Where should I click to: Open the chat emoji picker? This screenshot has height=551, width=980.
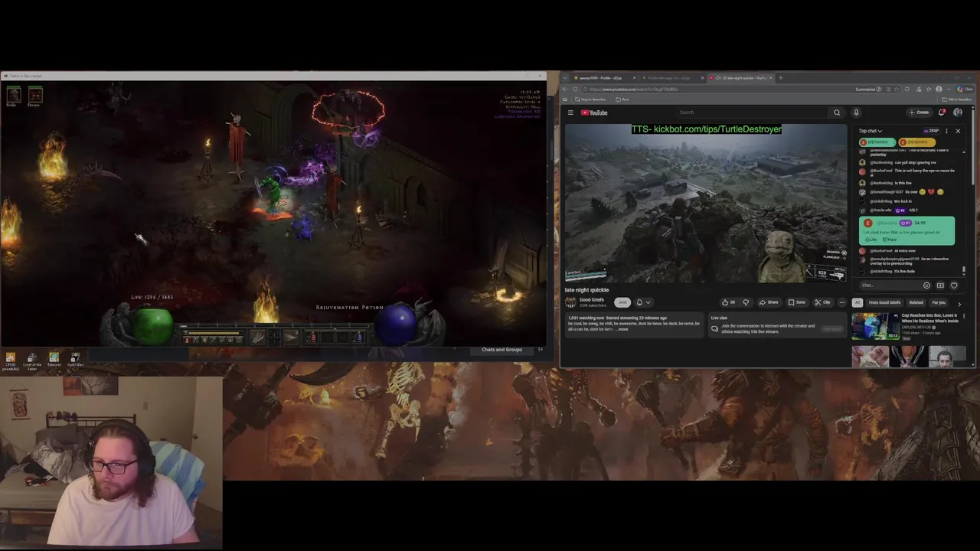tap(926, 285)
